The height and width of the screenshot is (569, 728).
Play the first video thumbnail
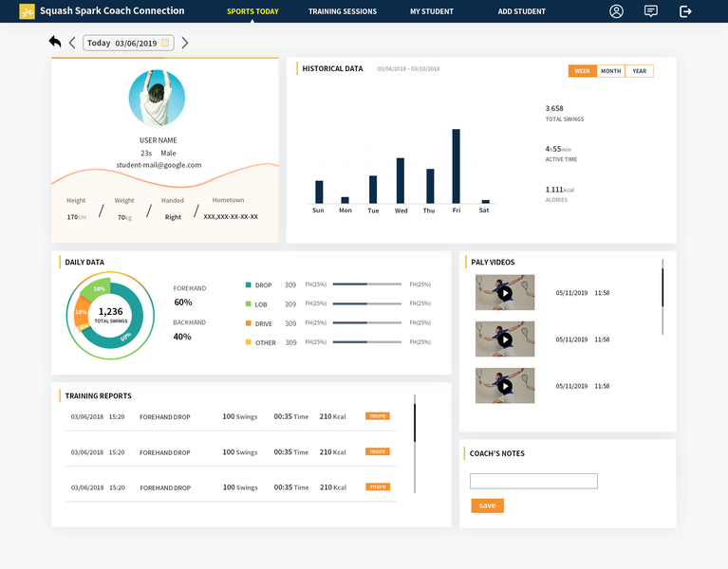click(505, 293)
